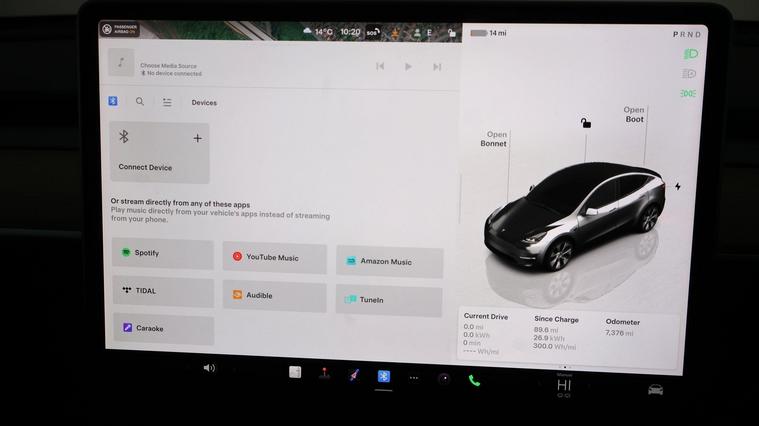Toggle the car lock icon above the vehicle
The height and width of the screenshot is (426, 759).
(586, 123)
